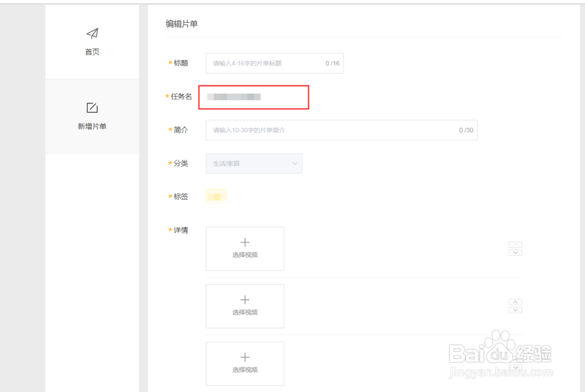The width and height of the screenshot is (585, 392).
Task: Select the paper-plane 首页 icon in sidebar
Action: 92,33
